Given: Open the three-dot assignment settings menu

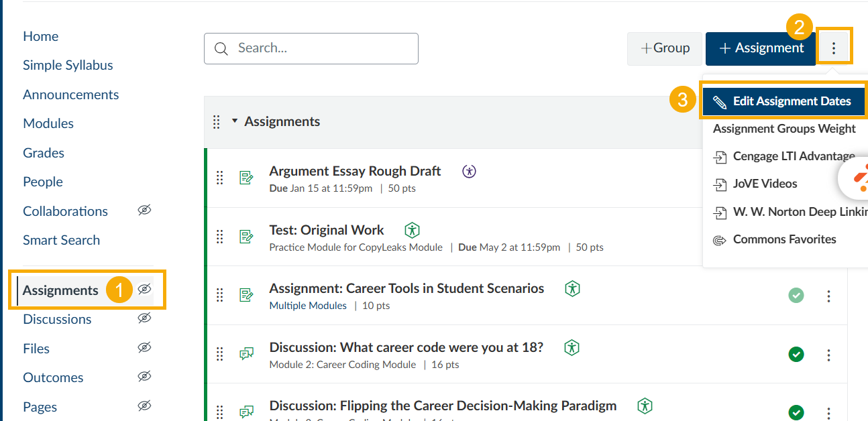Looking at the screenshot, I should pyautogui.click(x=834, y=48).
